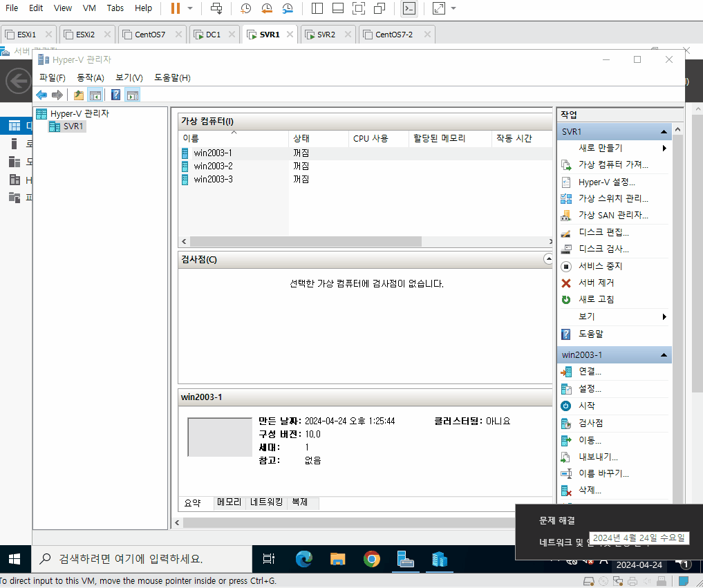The height and width of the screenshot is (588, 703).
Task: Sort by the 이름 column header
Action: tap(233, 138)
